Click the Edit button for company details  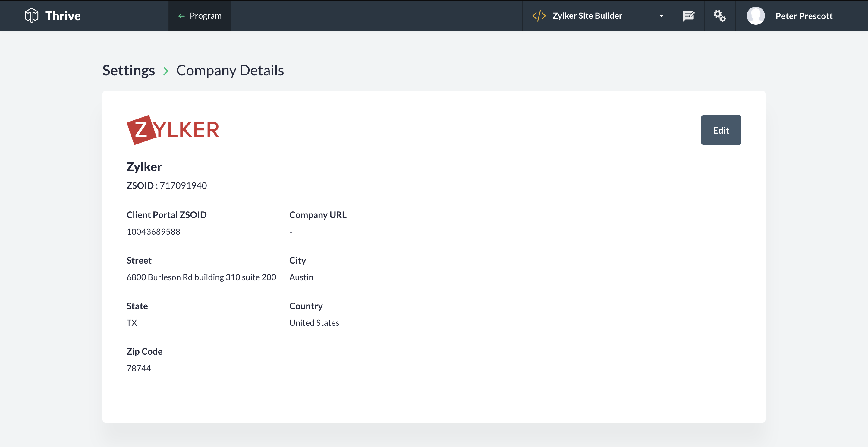coord(721,130)
